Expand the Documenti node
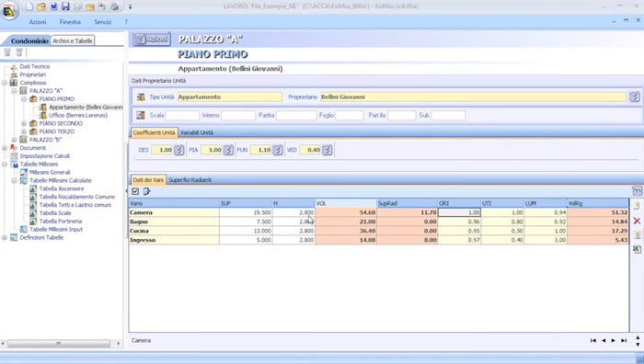Image resolution: width=644 pixels, height=364 pixels. [x=5, y=148]
